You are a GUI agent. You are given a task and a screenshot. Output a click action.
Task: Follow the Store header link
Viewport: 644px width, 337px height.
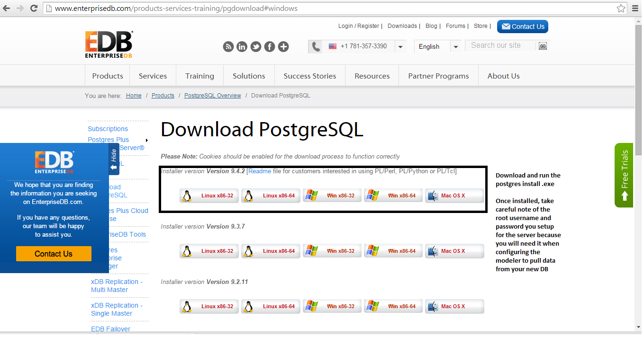click(481, 26)
